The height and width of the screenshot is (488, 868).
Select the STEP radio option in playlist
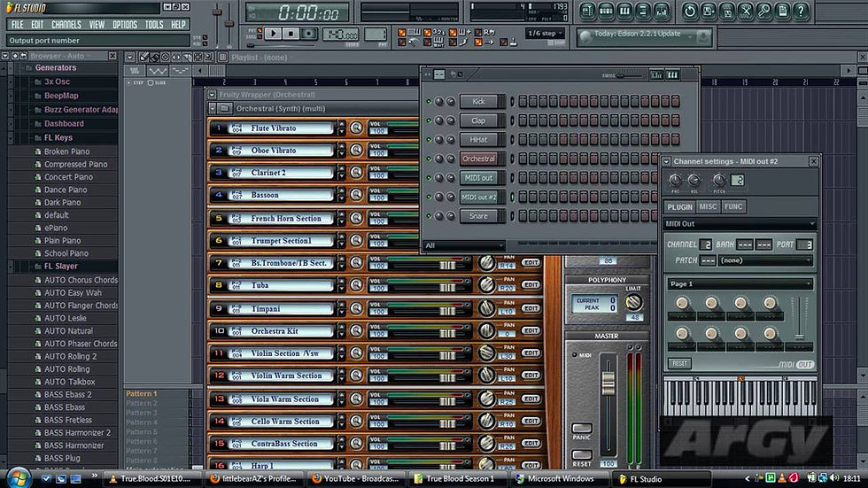click(x=129, y=82)
